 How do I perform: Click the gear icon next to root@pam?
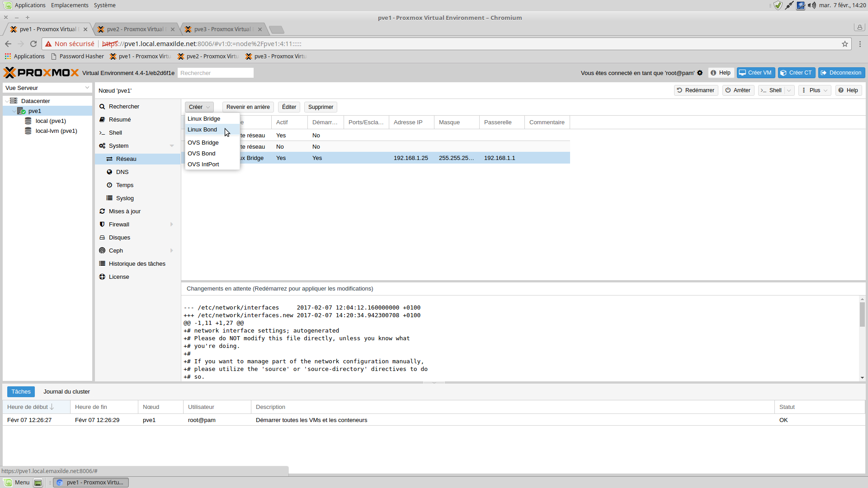pyautogui.click(x=700, y=73)
